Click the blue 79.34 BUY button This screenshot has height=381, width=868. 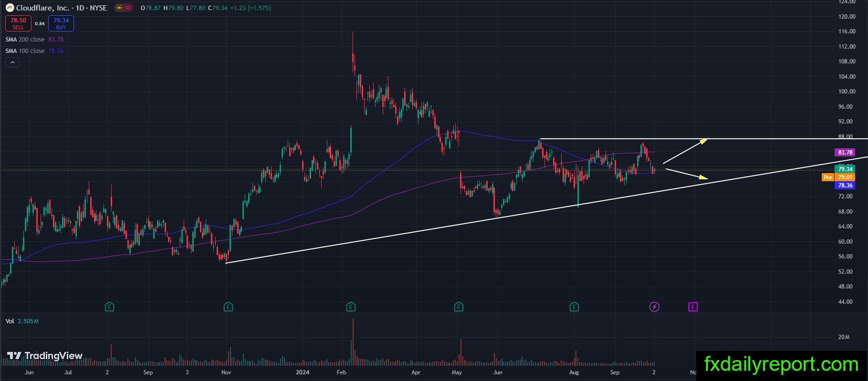pos(61,23)
